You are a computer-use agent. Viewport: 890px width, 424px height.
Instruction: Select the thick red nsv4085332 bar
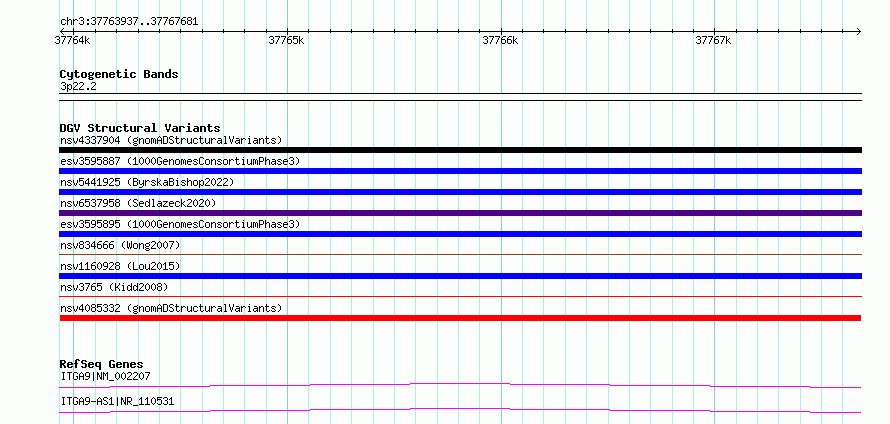[x=460, y=318]
